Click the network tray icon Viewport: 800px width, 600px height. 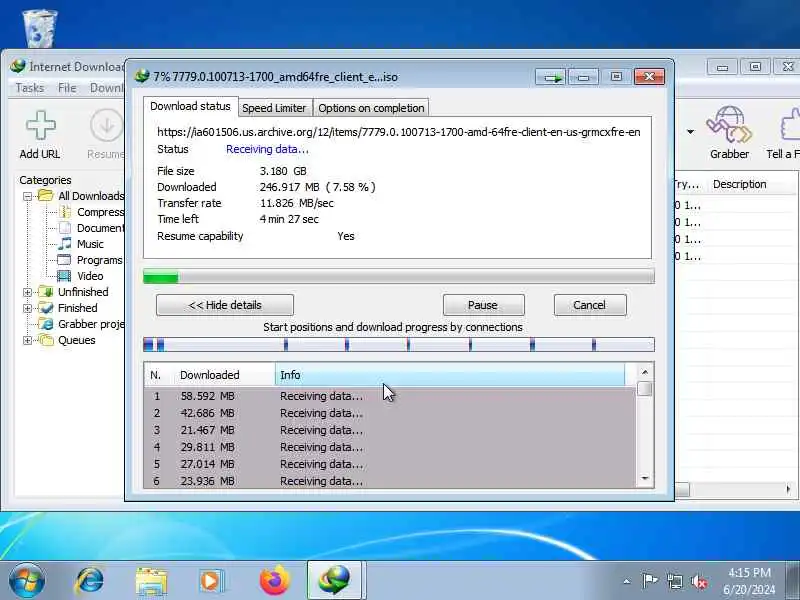tap(674, 581)
